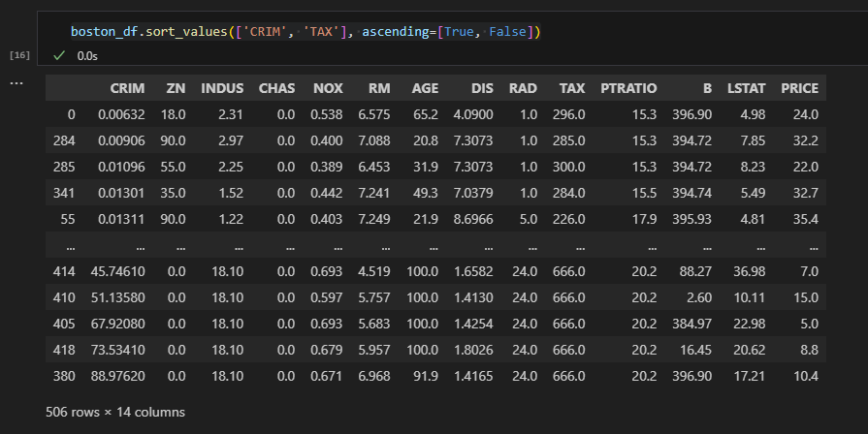Viewport: 868px width, 434px height.
Task: Click PRICE value 35.4
Action: coord(806,220)
